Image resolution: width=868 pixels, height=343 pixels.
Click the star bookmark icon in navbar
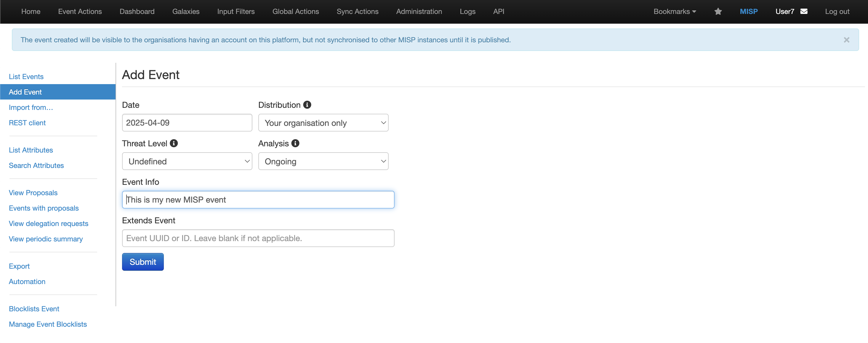point(718,12)
